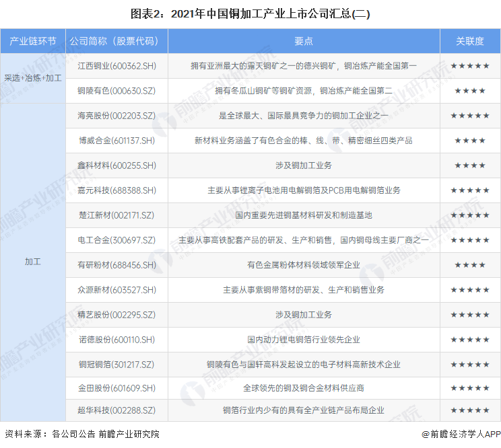Click the 是全球最大 description for 海亮股份
501x448 pixels.
tap(304, 116)
